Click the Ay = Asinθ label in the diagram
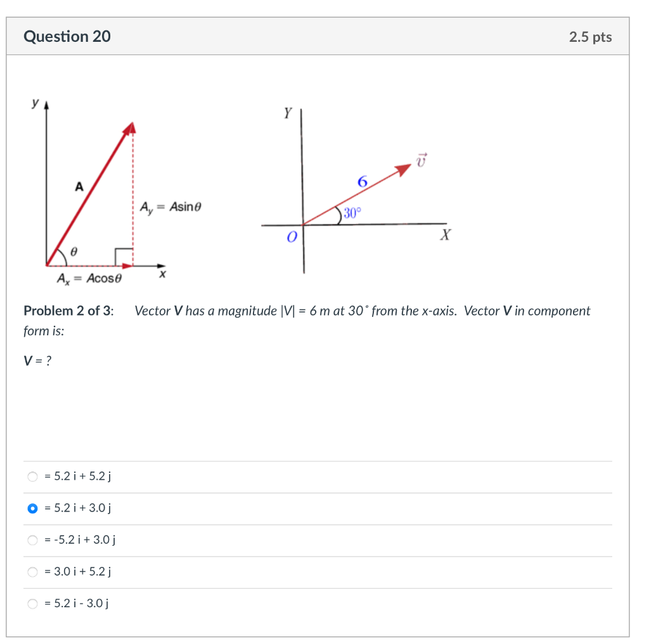The height and width of the screenshot is (644, 649). point(170,207)
